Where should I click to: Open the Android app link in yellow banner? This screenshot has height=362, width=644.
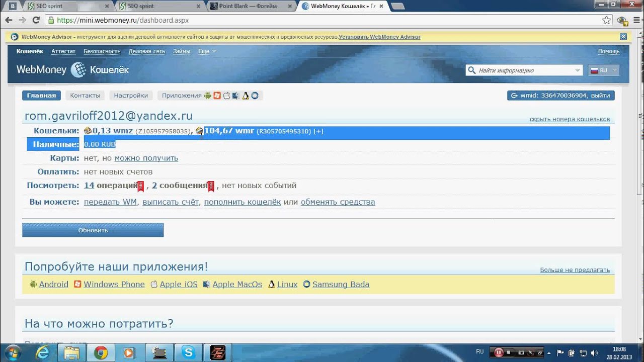pyautogui.click(x=53, y=284)
